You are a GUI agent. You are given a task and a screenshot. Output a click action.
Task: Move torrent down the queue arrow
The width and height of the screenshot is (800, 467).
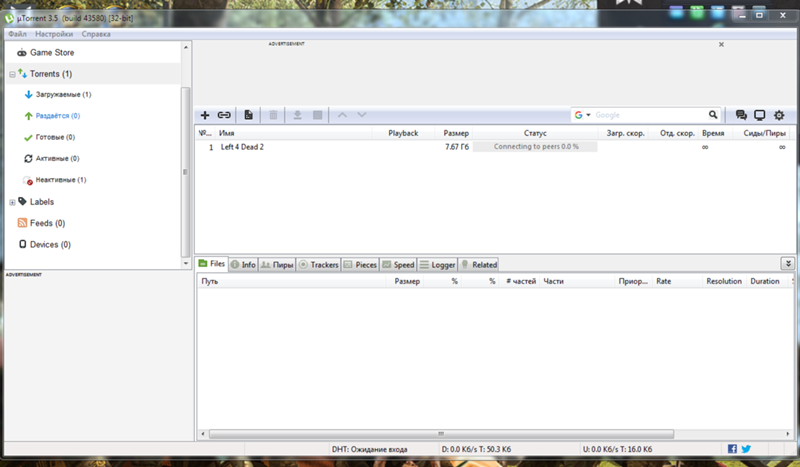pyautogui.click(x=362, y=115)
